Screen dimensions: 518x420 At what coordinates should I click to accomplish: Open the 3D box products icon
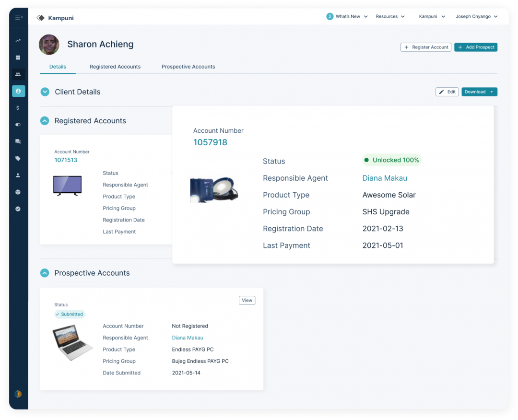pyautogui.click(x=18, y=192)
